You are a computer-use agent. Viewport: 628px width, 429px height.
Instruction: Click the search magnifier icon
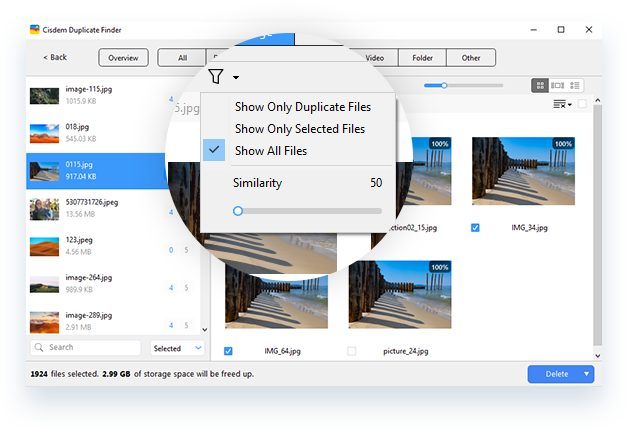click(38, 347)
